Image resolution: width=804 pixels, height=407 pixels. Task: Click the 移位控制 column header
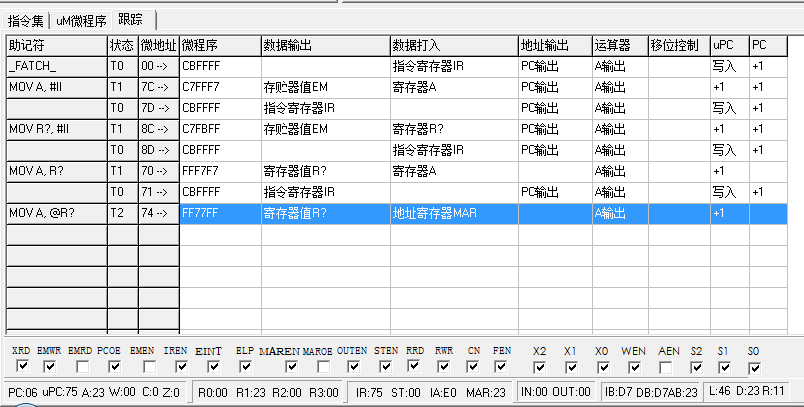point(678,46)
